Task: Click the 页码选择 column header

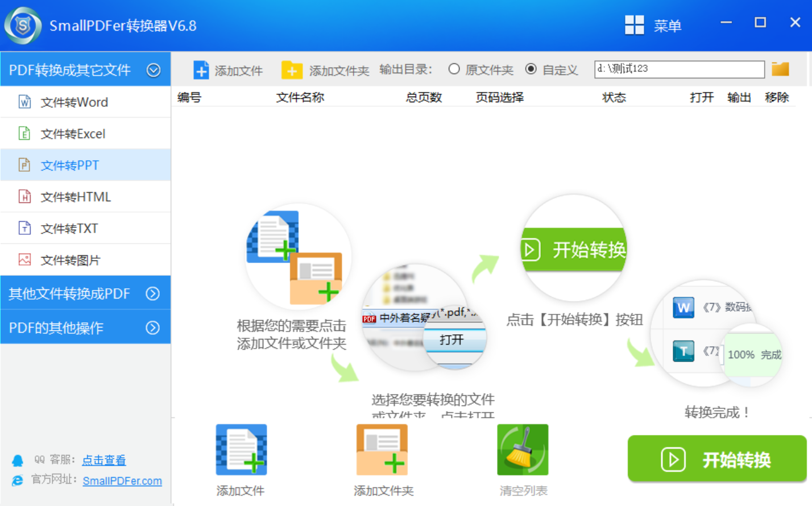Action: point(499,97)
